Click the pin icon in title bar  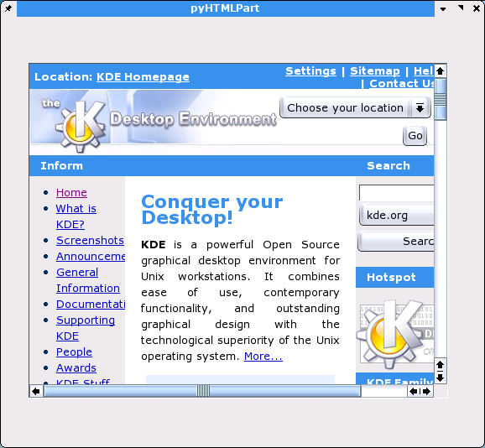coord(8,8)
